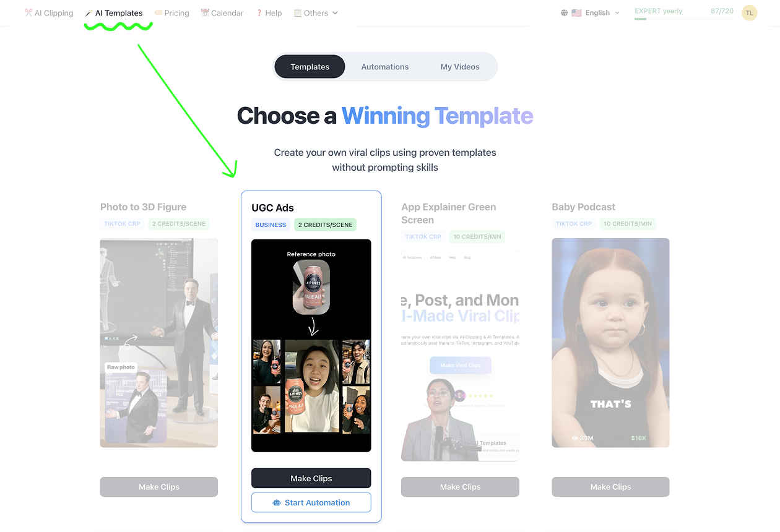780x532 pixels.
Task: Switch to the Automations tab
Action: [x=385, y=67]
